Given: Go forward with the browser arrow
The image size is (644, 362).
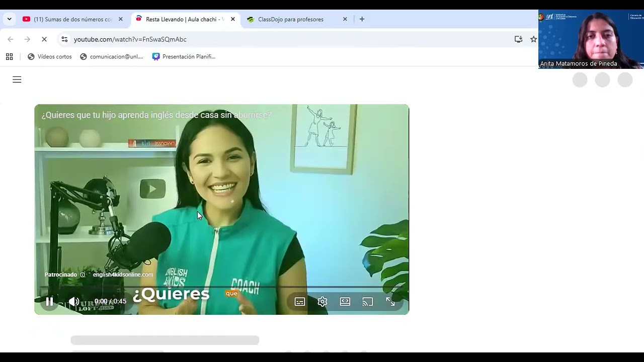Looking at the screenshot, I should tap(27, 39).
